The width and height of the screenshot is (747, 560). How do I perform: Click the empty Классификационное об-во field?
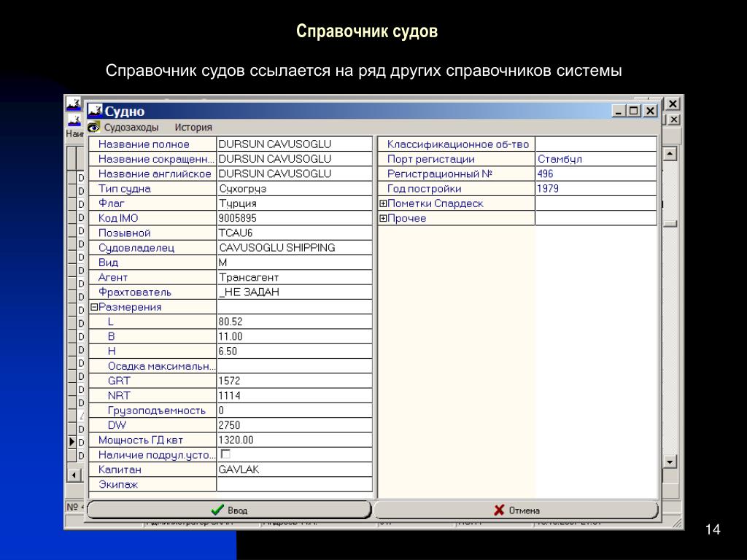596,144
